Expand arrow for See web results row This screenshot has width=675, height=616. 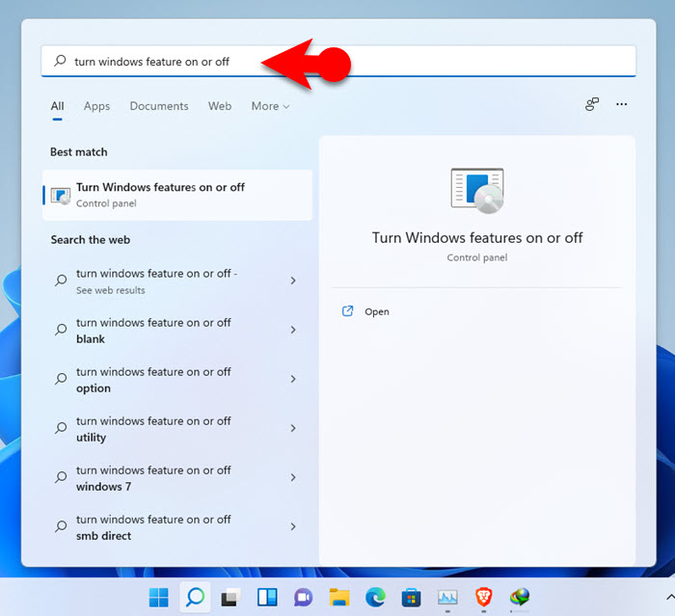[293, 281]
